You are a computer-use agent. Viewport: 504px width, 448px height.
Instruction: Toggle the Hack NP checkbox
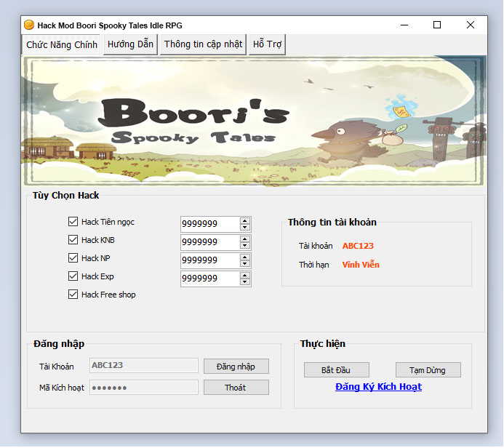click(x=73, y=257)
